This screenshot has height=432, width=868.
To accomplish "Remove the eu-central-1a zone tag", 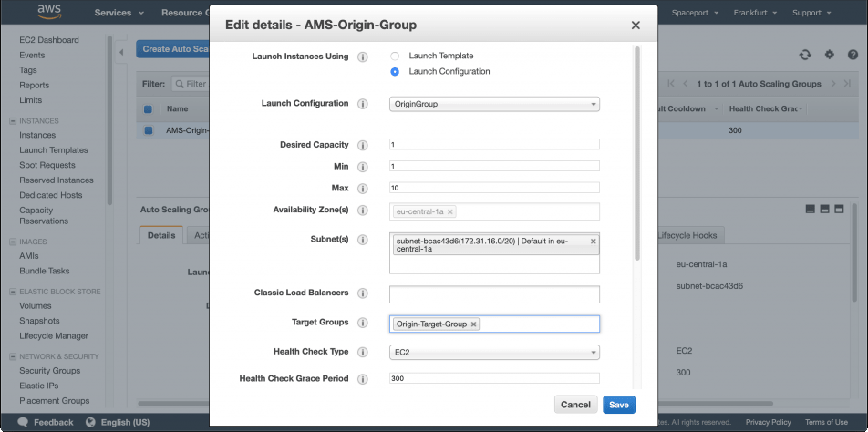I will pos(450,211).
